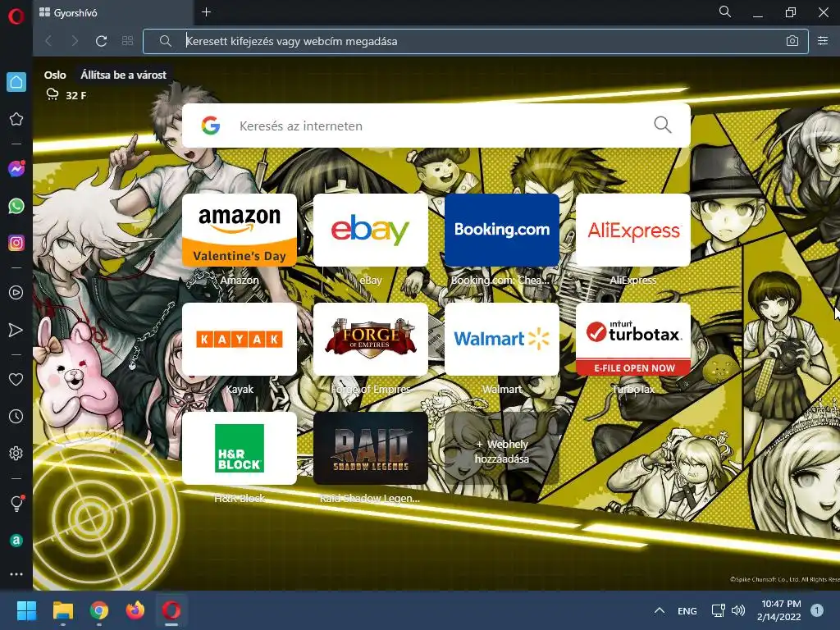
Task: Open the clock showing 10:47 PM
Action: tap(781, 610)
